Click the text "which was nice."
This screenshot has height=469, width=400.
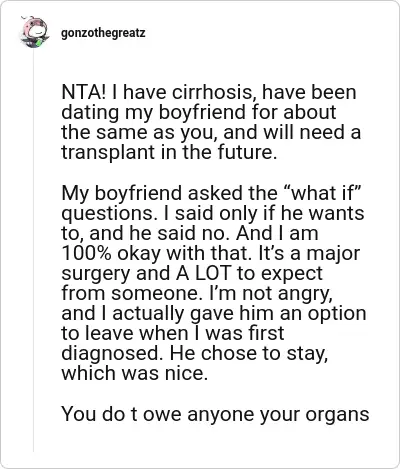(x=135, y=373)
